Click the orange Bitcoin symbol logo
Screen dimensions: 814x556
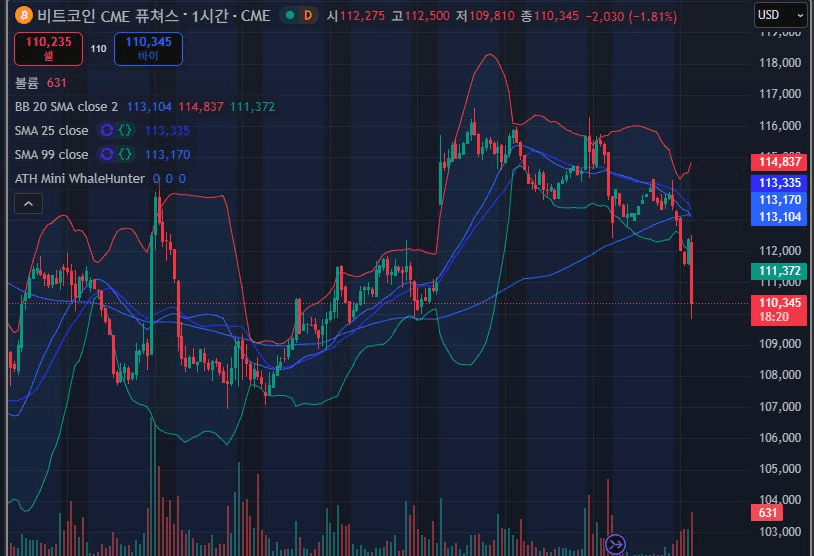(x=23, y=16)
